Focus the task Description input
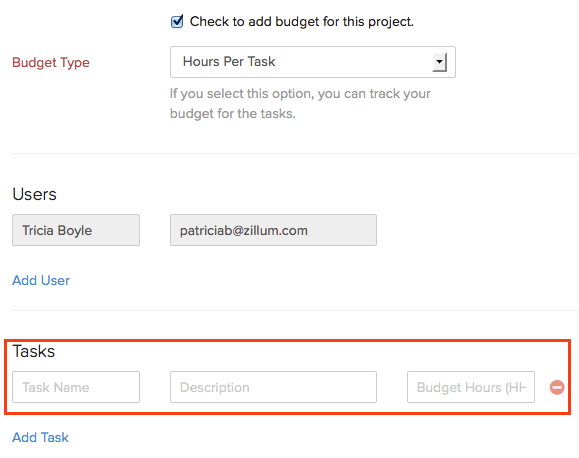The image size is (579, 458). (x=273, y=387)
